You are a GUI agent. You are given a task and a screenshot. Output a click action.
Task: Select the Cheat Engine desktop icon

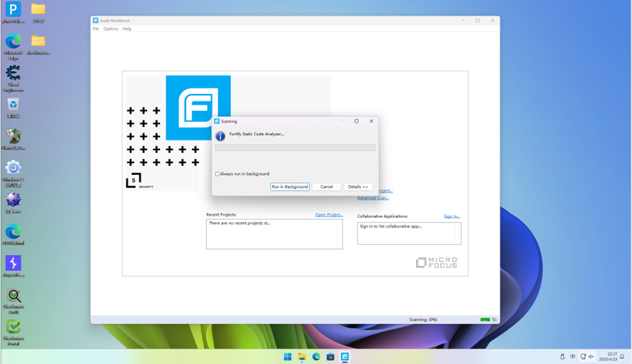14,78
